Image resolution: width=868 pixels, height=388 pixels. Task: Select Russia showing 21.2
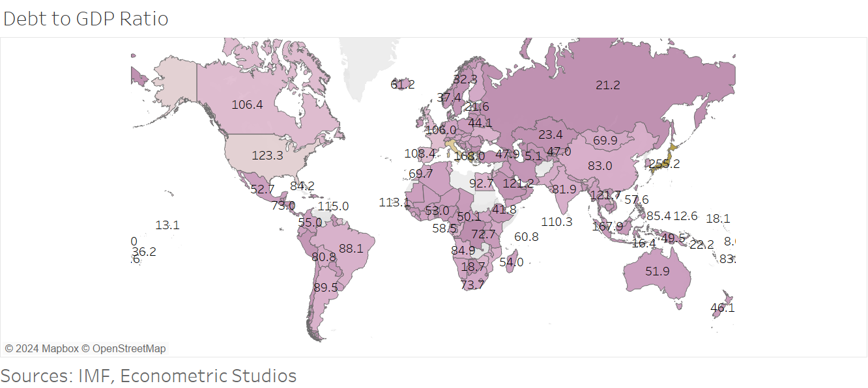(x=607, y=85)
